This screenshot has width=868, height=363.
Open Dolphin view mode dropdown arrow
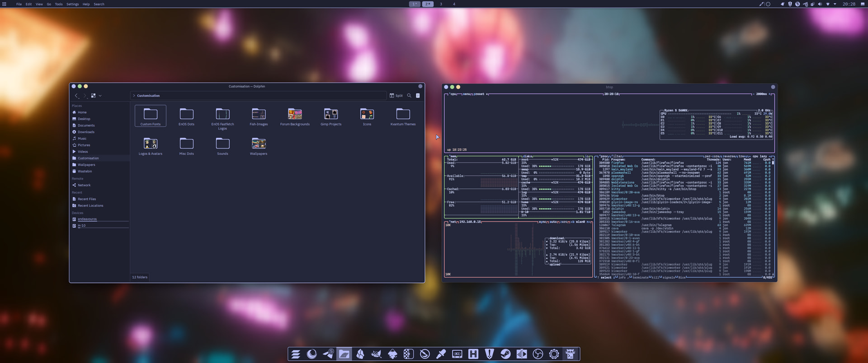pyautogui.click(x=100, y=96)
